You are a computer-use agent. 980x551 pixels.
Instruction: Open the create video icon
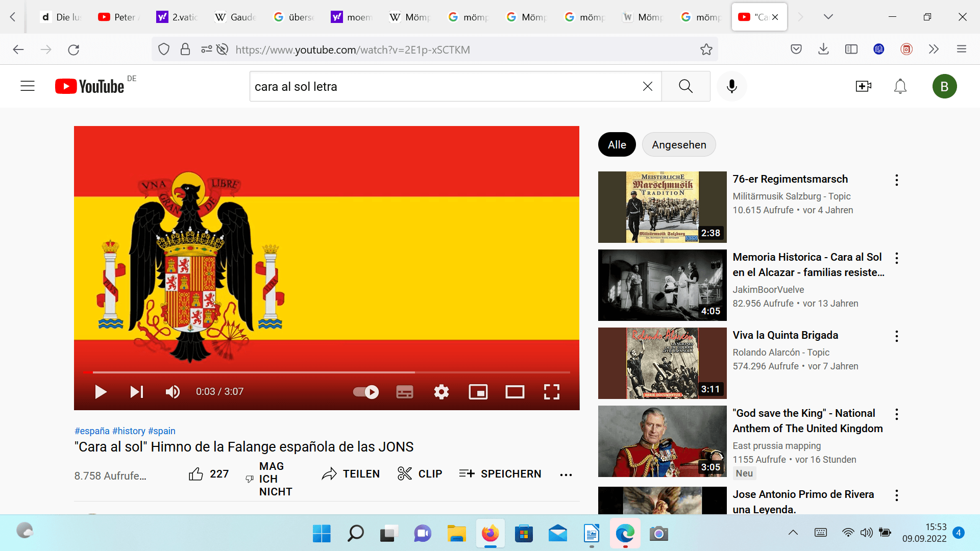[864, 86]
